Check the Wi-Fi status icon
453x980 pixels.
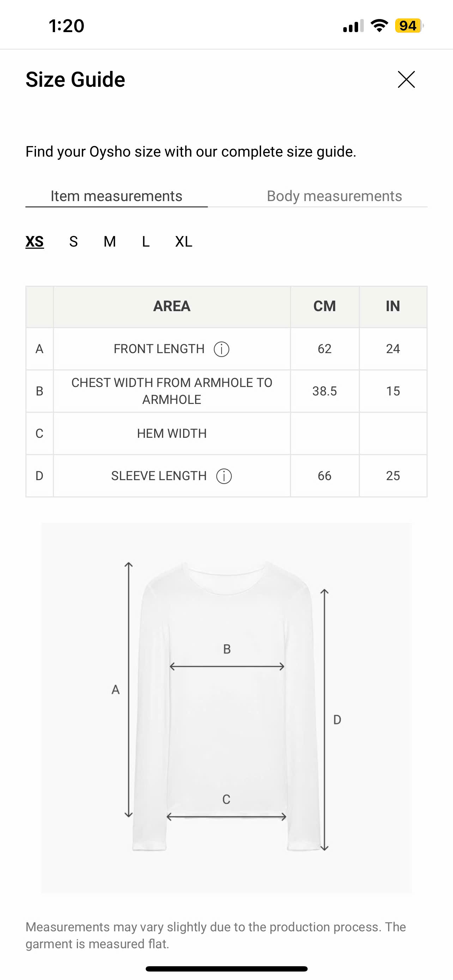click(379, 26)
